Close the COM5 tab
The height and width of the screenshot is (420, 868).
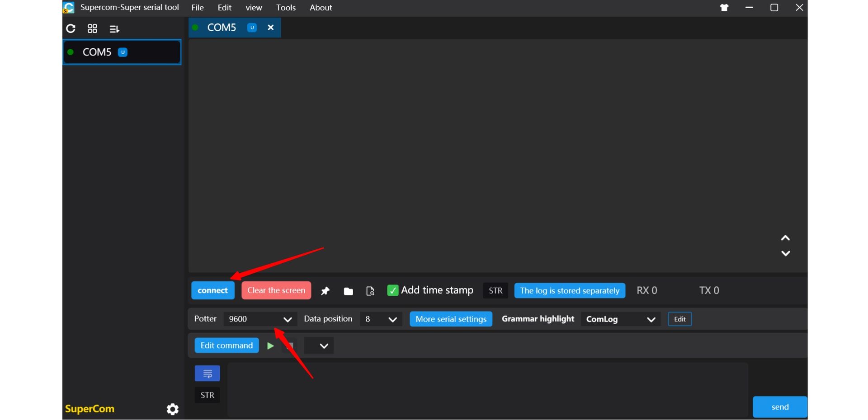pyautogui.click(x=271, y=28)
